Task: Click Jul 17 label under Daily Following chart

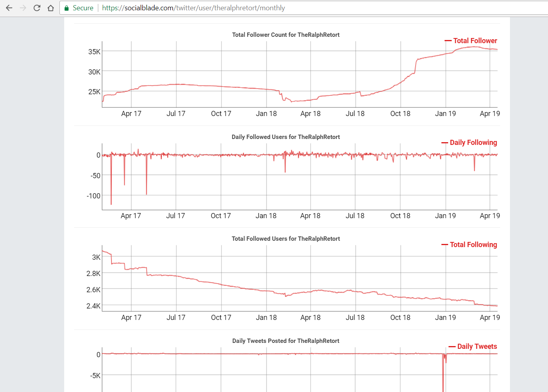Action: pyautogui.click(x=176, y=216)
